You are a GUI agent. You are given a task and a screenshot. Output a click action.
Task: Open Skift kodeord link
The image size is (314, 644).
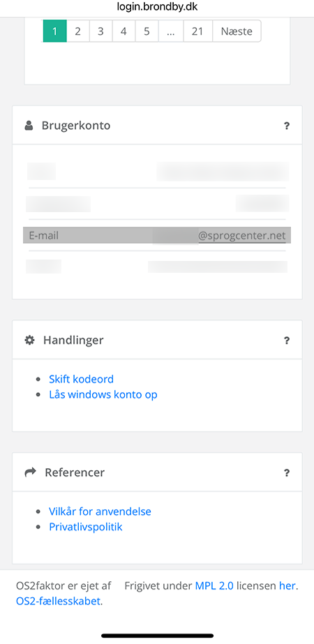[x=82, y=379]
